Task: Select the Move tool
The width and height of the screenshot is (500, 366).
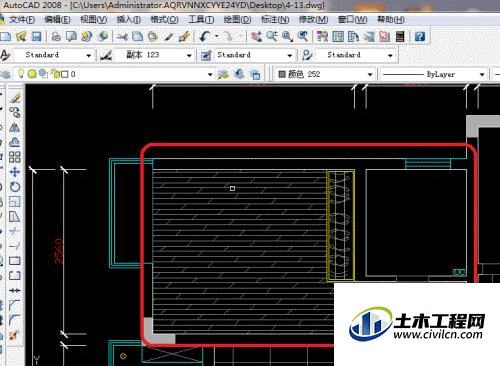Action: 14,172
